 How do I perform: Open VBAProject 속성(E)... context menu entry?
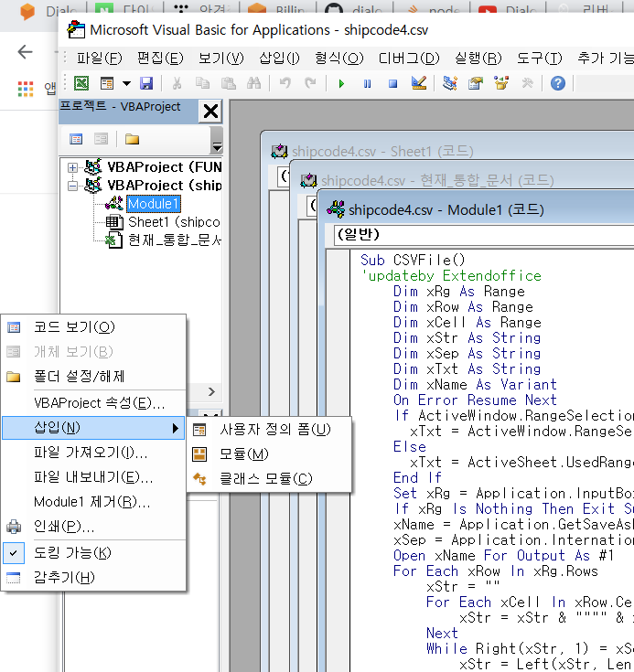click(94, 403)
